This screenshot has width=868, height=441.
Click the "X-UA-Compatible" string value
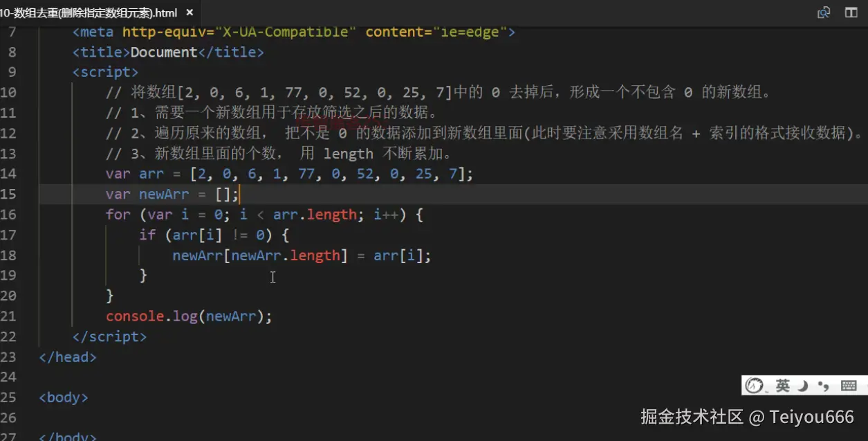(x=286, y=33)
